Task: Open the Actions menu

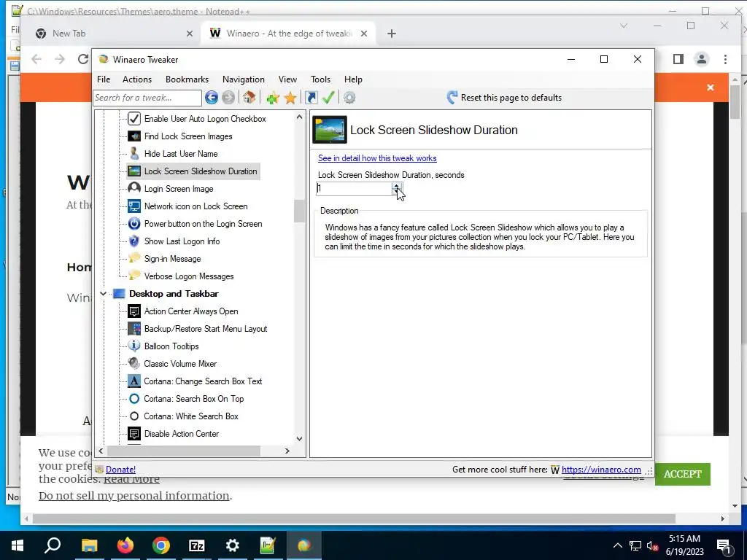Action: 137,79
